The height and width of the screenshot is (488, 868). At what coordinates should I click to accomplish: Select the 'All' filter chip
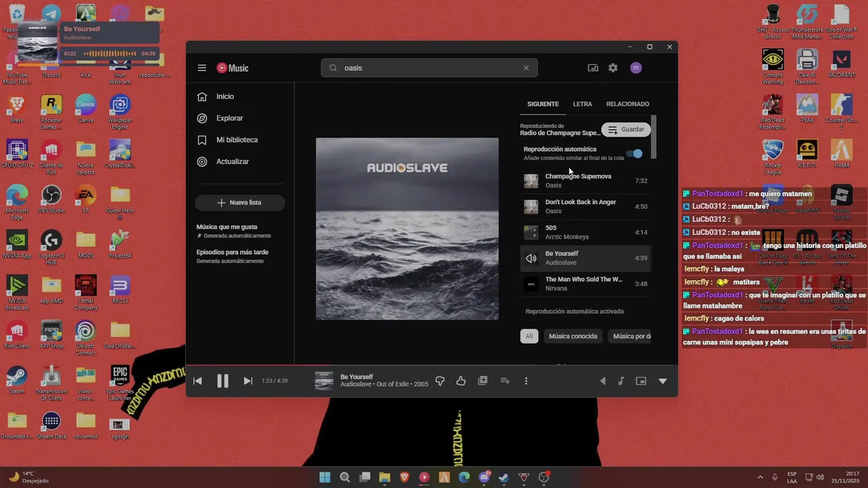529,336
